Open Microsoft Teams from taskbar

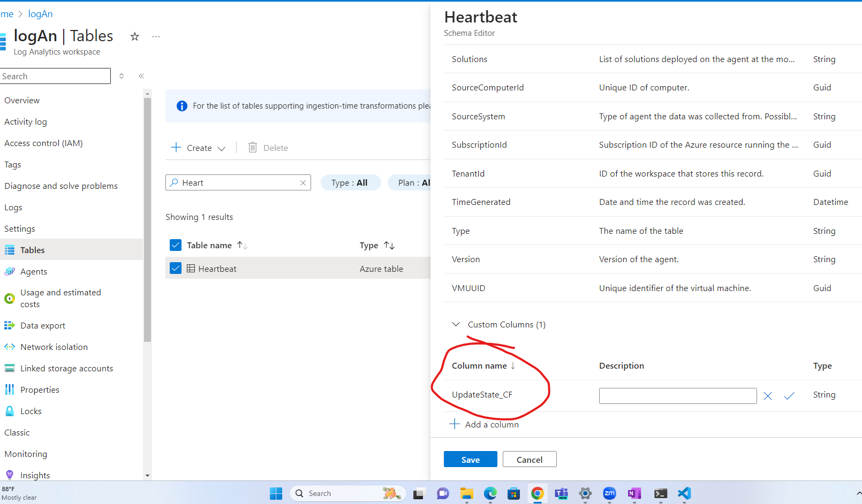coord(561,493)
